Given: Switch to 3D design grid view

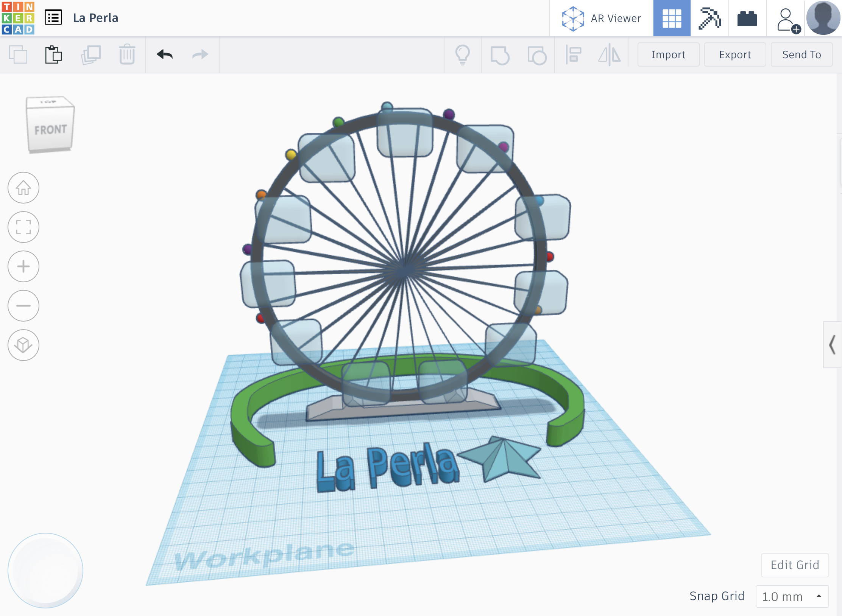Looking at the screenshot, I should (x=672, y=18).
